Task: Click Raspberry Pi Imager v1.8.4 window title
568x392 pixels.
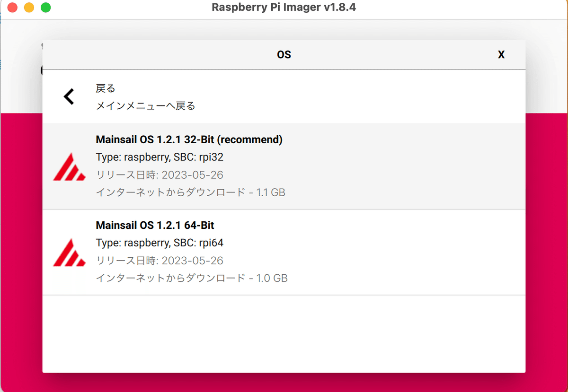Action: (x=284, y=8)
